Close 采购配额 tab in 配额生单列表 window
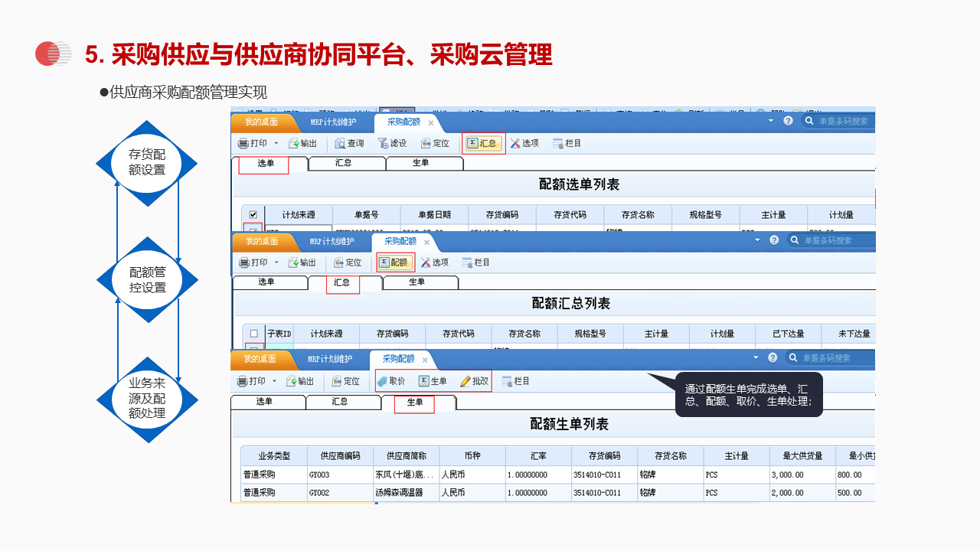The image size is (980, 551). coord(425,360)
